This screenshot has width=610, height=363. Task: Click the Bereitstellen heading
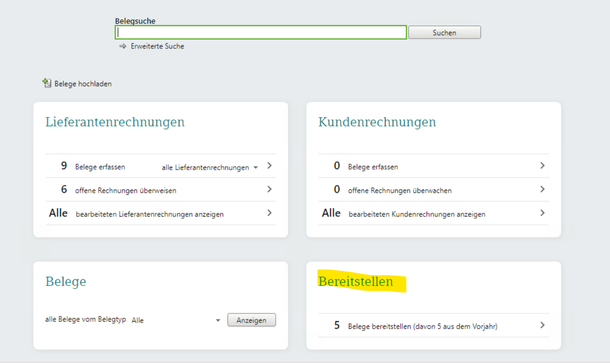coord(356,281)
